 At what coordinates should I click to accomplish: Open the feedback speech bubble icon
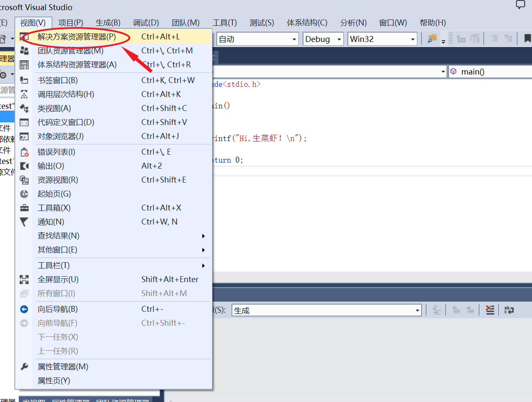click(x=520, y=6)
